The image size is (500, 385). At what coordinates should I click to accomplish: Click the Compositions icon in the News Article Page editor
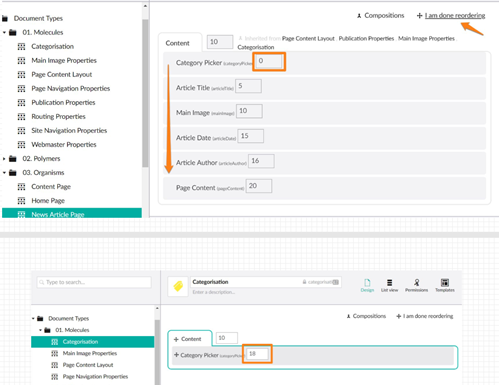point(359,16)
